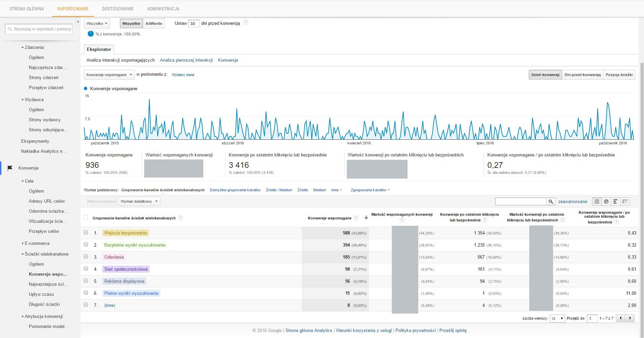
Task: Click the AdWords filter button
Action: [154, 23]
